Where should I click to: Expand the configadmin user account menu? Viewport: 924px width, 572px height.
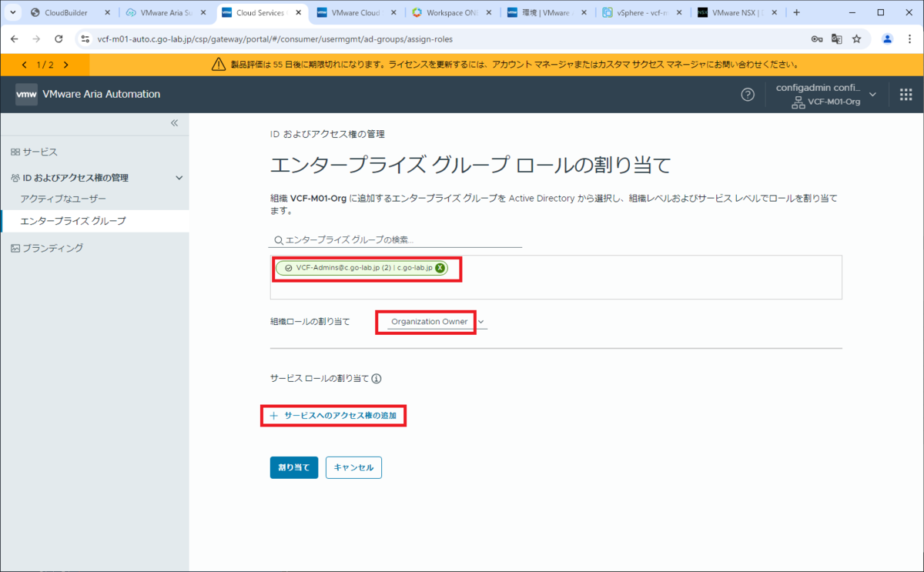tap(825, 95)
